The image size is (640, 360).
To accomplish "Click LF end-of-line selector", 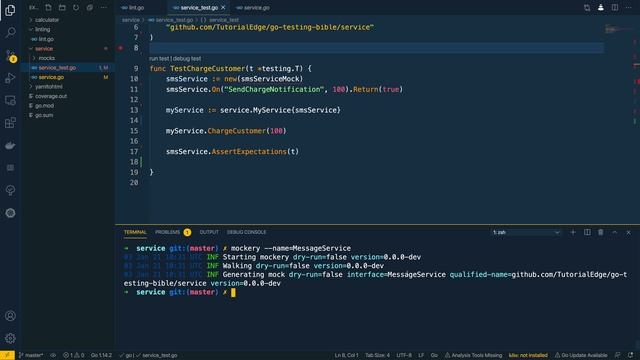I will (421, 355).
